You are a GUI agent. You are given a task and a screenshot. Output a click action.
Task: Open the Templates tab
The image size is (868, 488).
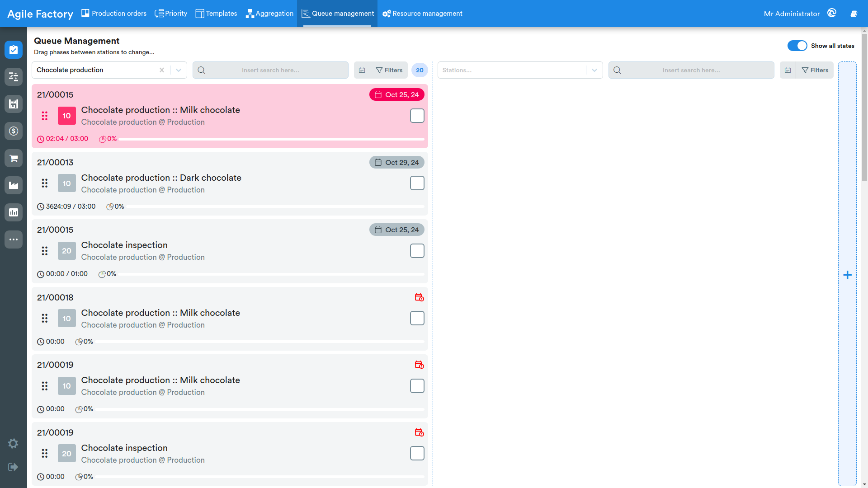[x=216, y=14]
